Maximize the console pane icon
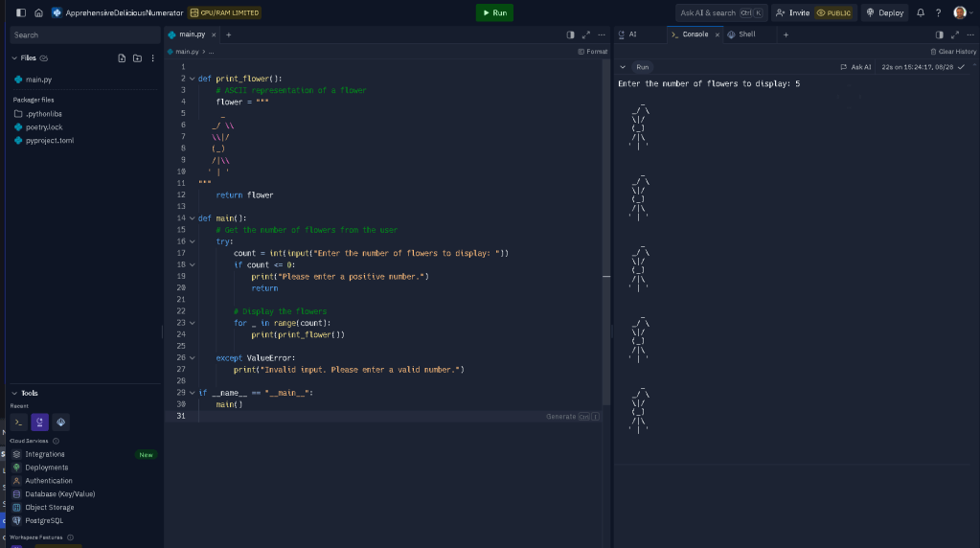This screenshot has height=548, width=980. tap(955, 35)
